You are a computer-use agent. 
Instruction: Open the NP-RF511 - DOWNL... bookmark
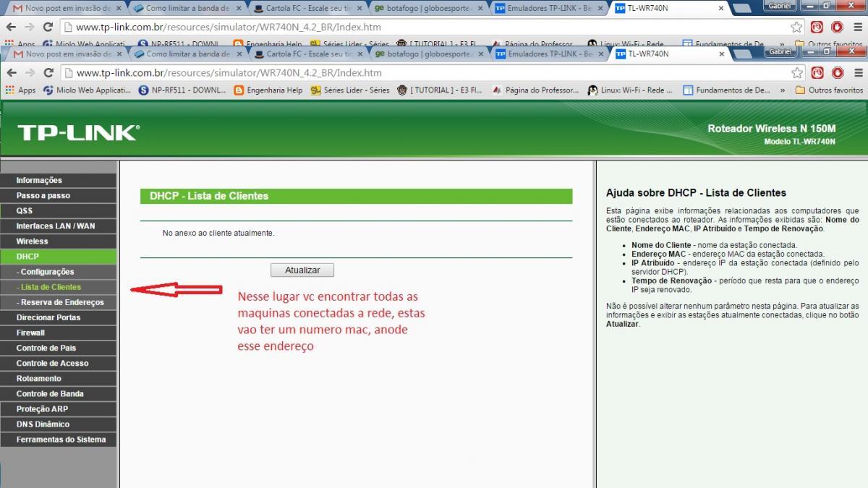point(182,90)
